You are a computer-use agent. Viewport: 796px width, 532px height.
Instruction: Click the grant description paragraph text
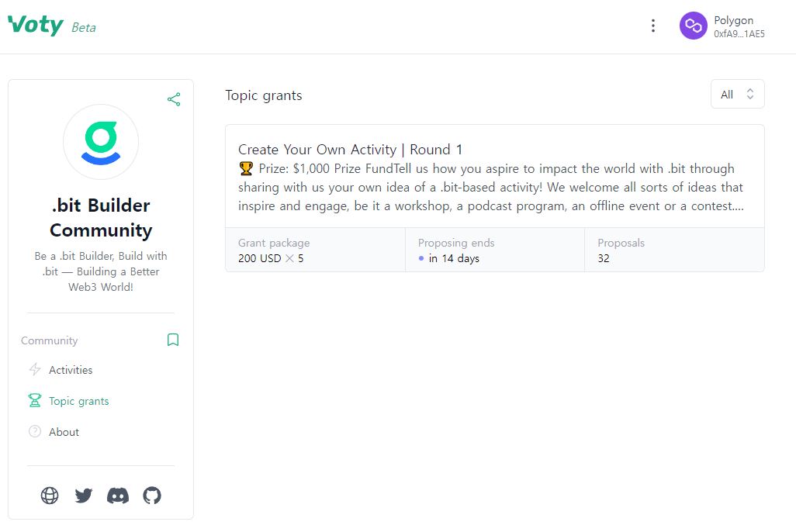coord(491,188)
